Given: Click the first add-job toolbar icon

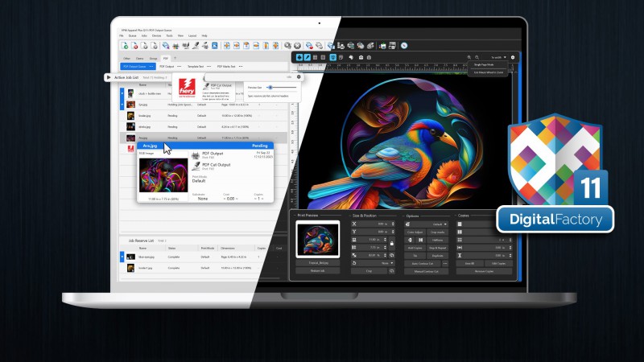Looking at the screenshot, I should coord(124,45).
